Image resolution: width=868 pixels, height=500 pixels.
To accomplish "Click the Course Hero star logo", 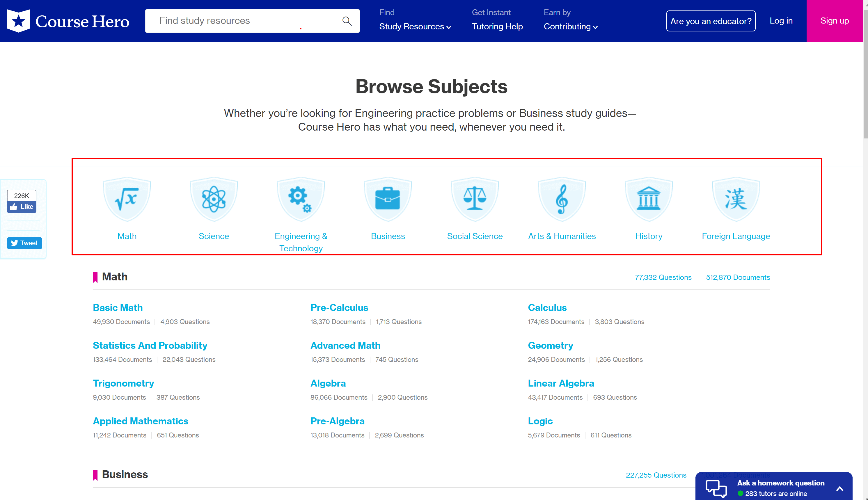I will coord(19,21).
